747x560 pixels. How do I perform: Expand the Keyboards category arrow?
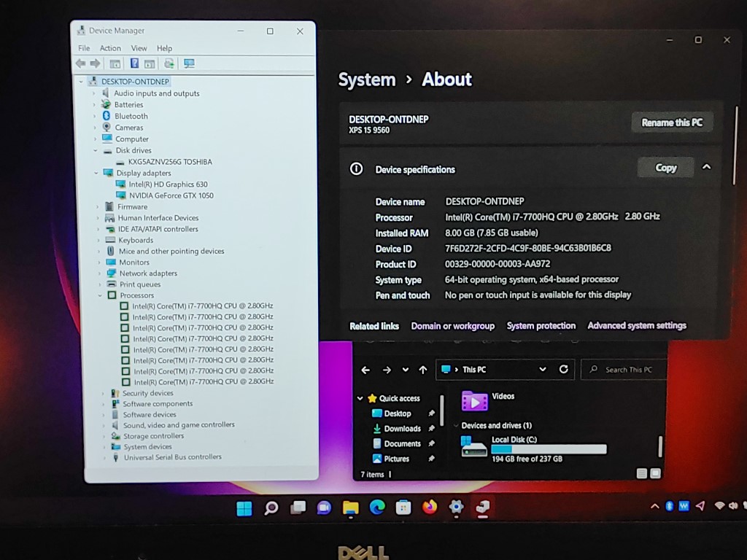pyautogui.click(x=98, y=241)
